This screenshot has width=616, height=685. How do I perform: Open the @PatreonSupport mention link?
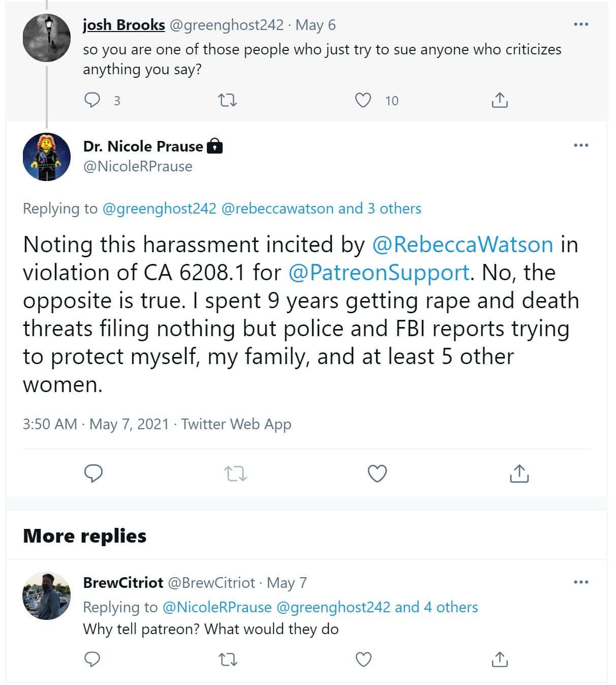click(379, 273)
